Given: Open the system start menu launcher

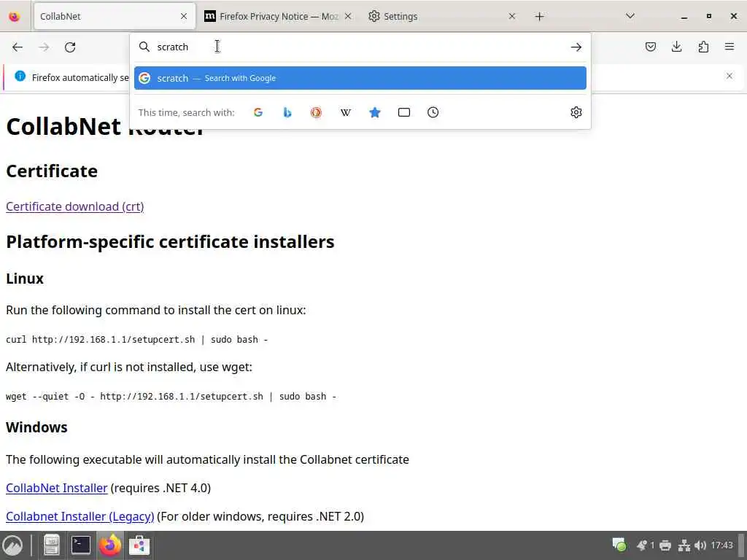Looking at the screenshot, I should coord(13,545).
